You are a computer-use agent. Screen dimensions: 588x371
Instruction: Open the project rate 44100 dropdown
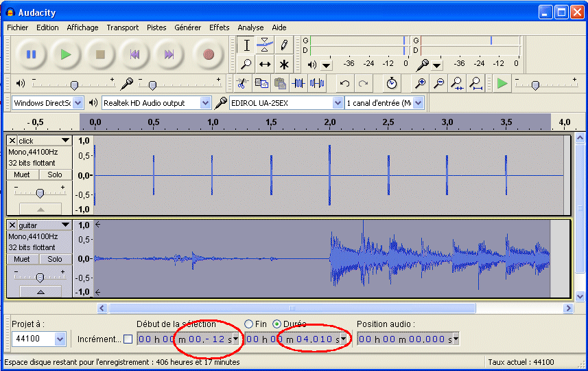[60, 339]
